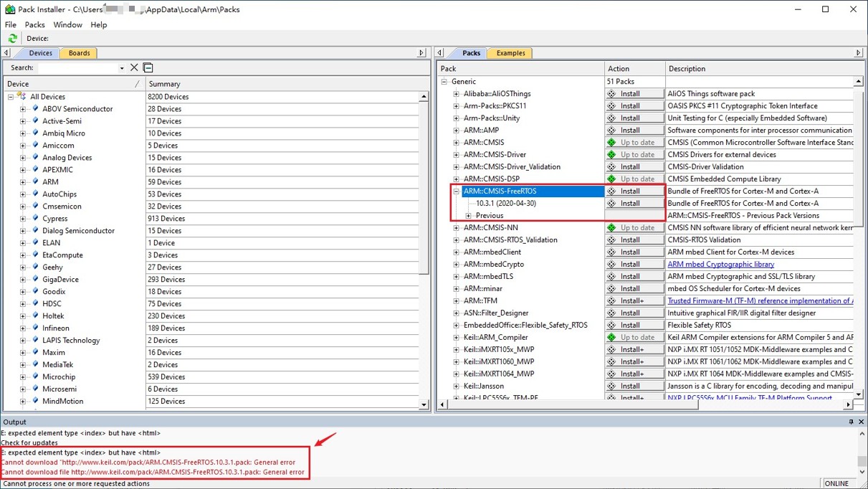Install the ARM::CMSIS-FreeRTOS pack
The width and height of the screenshot is (868, 489).
pos(634,191)
